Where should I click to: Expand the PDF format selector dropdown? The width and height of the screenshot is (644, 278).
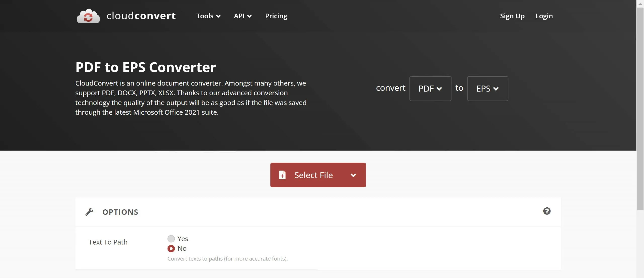(x=430, y=88)
